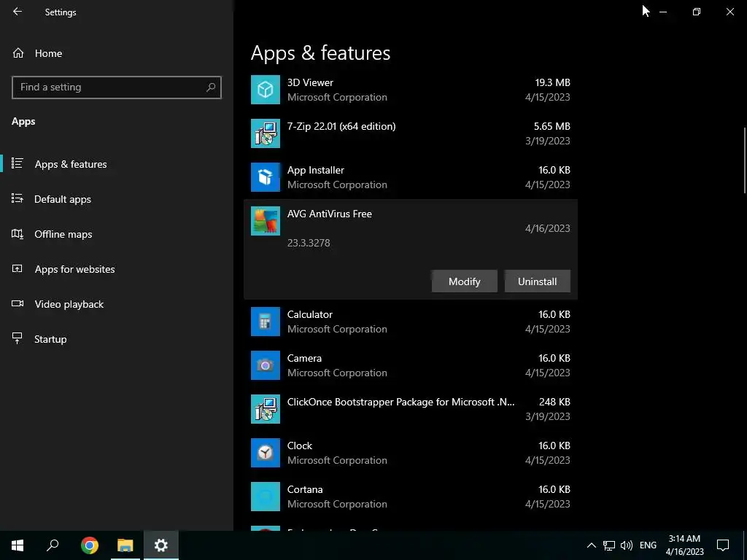Select the Calculator entry name

[309, 314]
